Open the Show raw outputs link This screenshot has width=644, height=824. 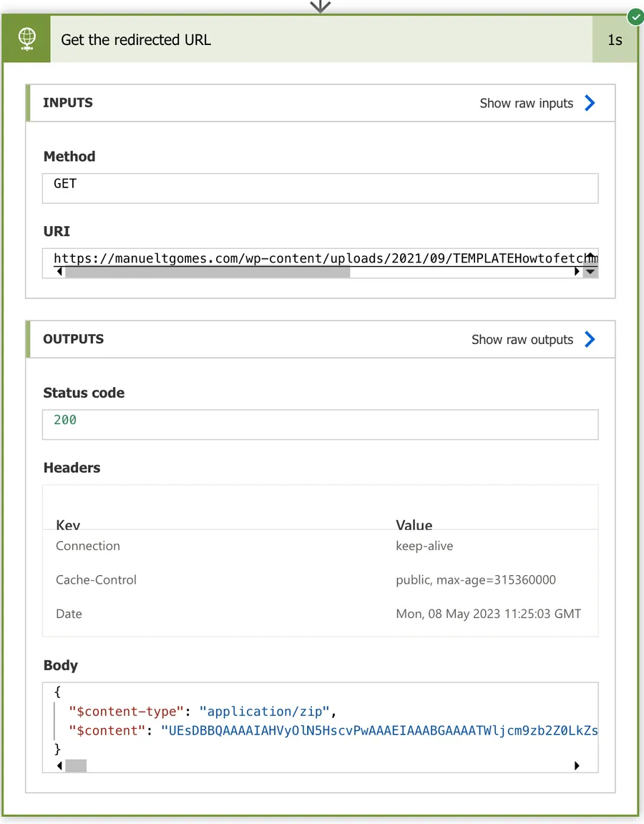click(522, 340)
